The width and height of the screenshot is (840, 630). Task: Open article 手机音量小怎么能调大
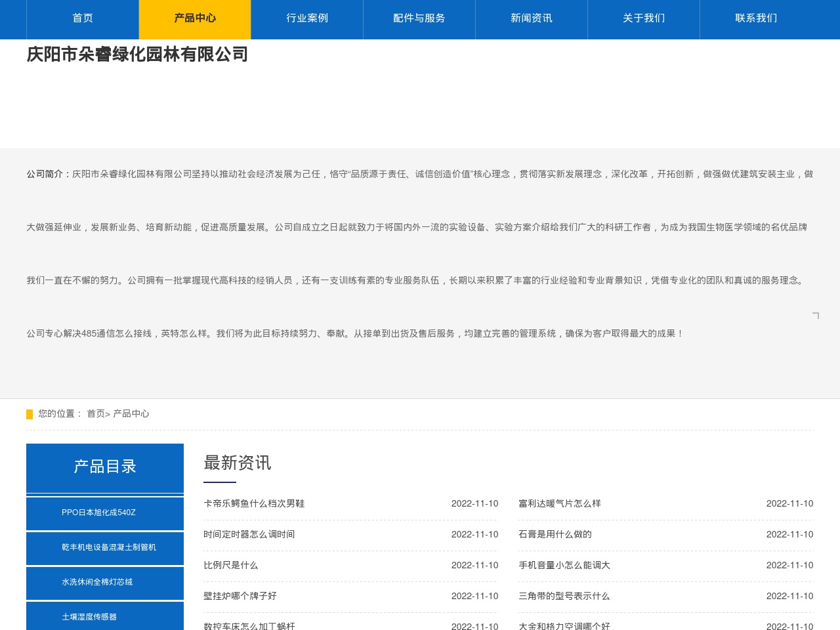(564, 565)
